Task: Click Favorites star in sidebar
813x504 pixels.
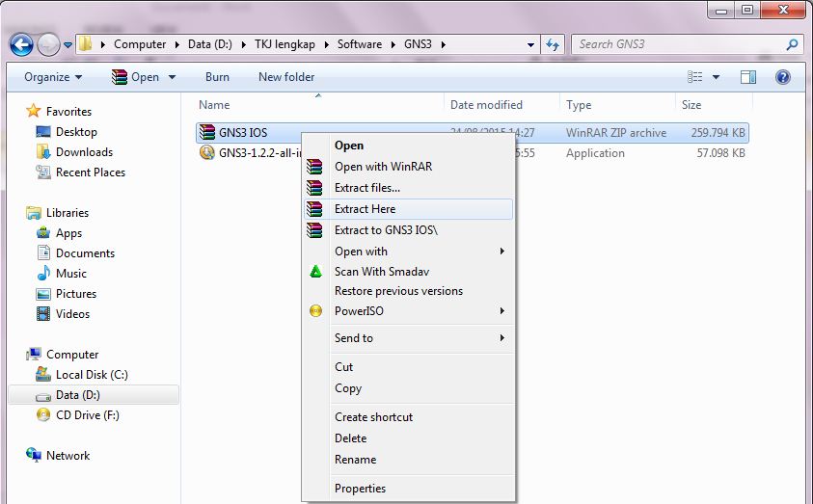Action: point(33,111)
